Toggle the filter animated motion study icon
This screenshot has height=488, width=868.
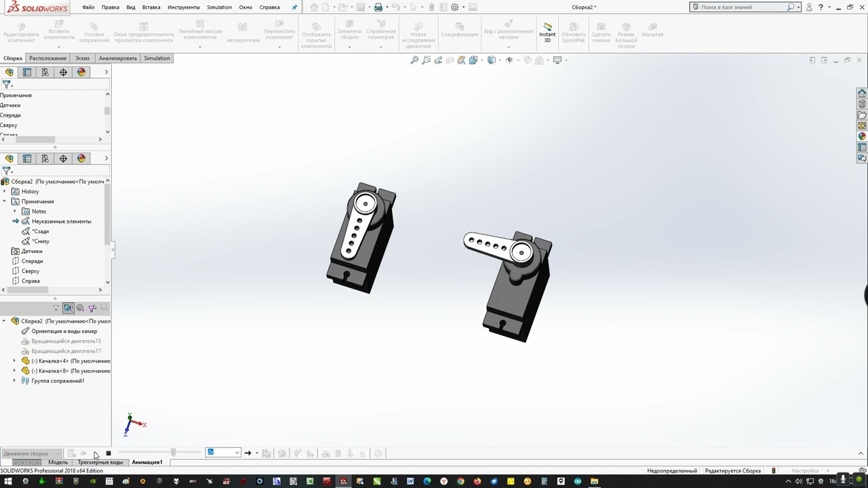coord(68,308)
